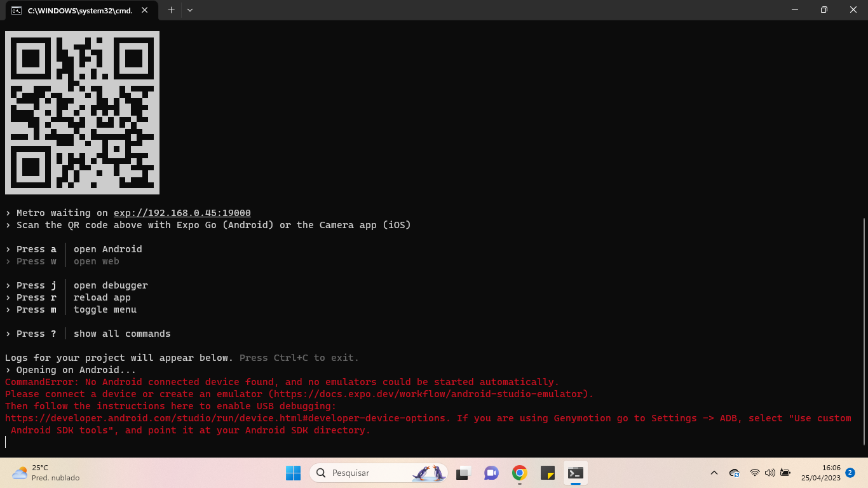The height and width of the screenshot is (488, 868).
Task: Open the exp://192.168.0.45:19000 link
Action: pos(182,213)
